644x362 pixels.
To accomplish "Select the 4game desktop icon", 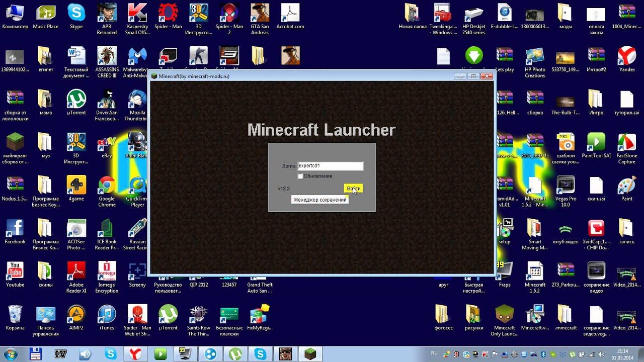I will 76,189.
